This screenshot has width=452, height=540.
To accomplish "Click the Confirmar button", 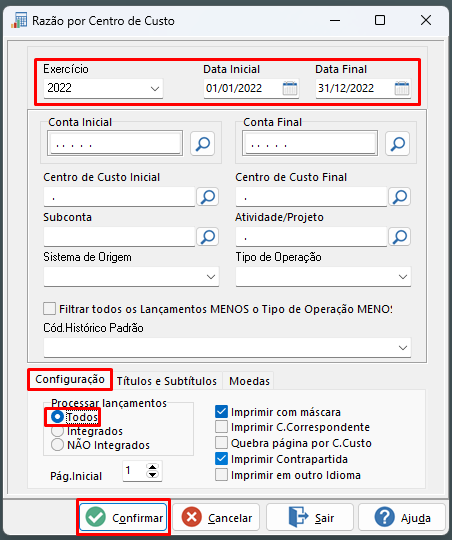I will [123, 517].
